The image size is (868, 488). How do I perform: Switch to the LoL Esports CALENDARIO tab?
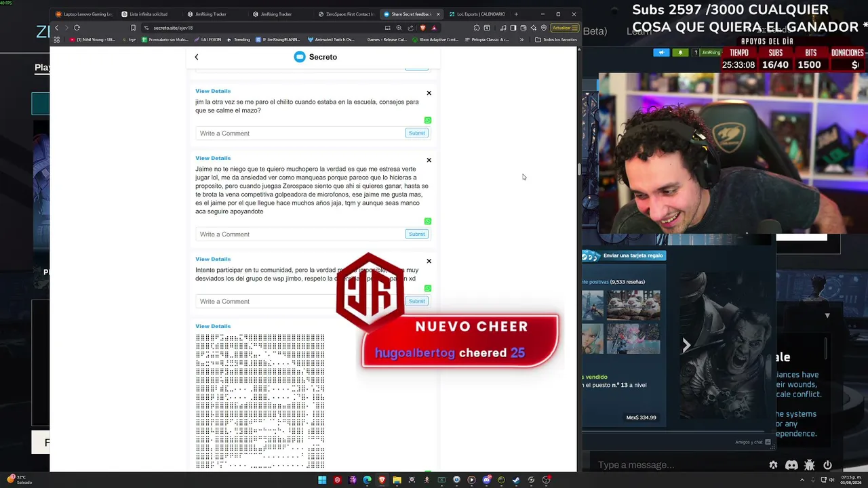click(x=477, y=14)
